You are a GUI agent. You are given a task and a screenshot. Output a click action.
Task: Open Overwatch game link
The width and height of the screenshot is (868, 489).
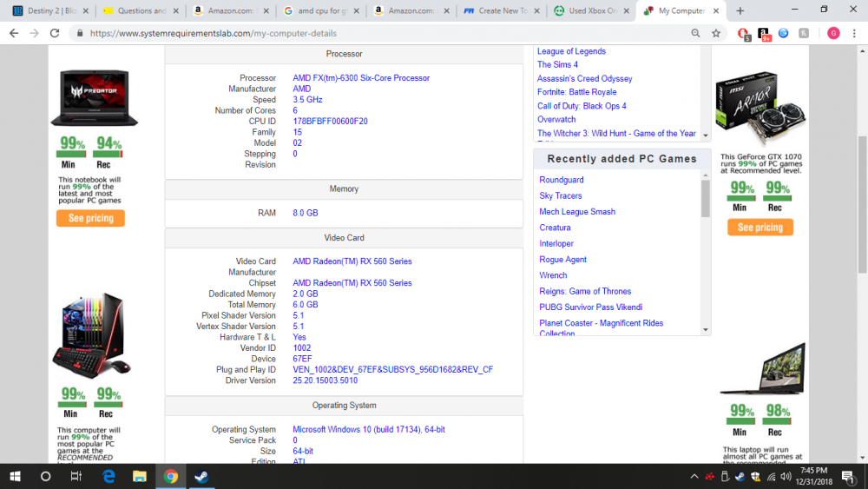[x=556, y=119]
